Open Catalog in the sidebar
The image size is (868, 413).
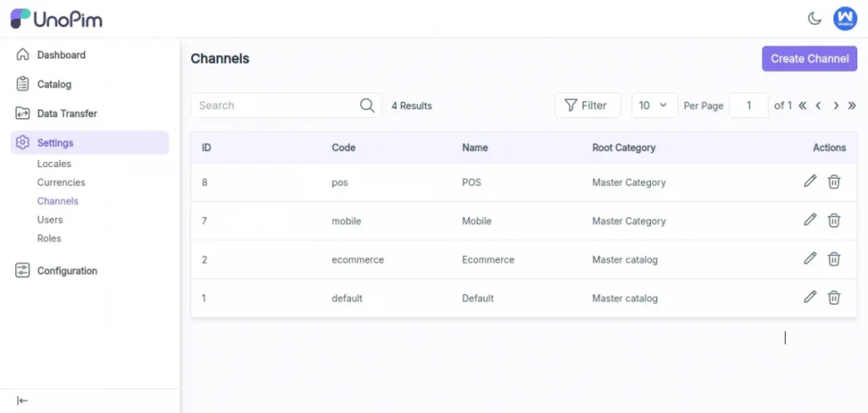tap(54, 84)
